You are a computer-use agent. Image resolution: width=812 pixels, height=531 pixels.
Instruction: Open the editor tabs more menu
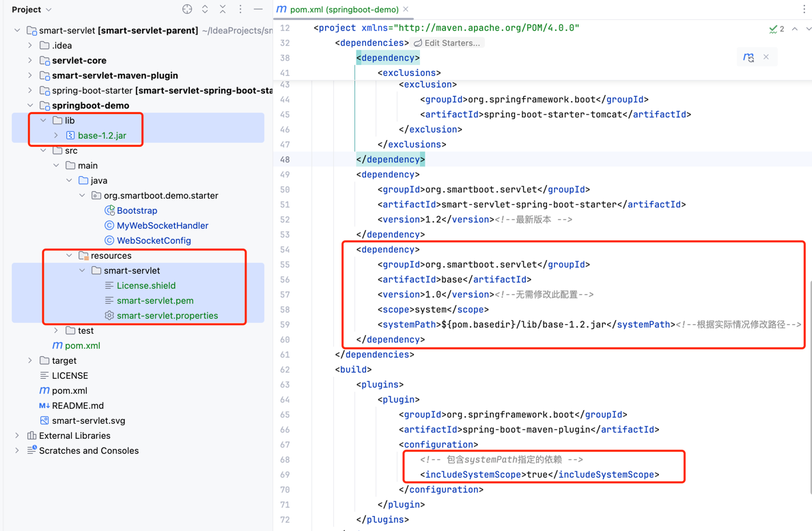804,10
